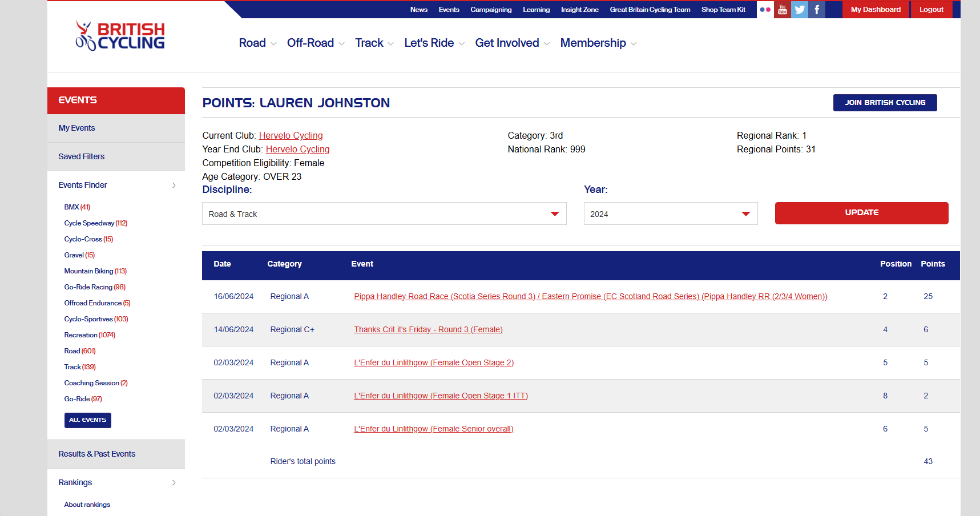Click the Date column header
The image size is (980, 516).
(222, 264)
